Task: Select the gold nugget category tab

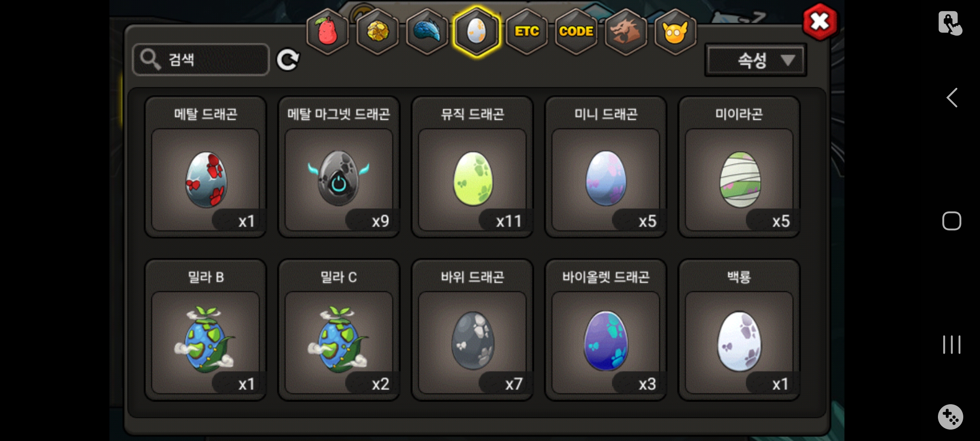Action: click(378, 31)
